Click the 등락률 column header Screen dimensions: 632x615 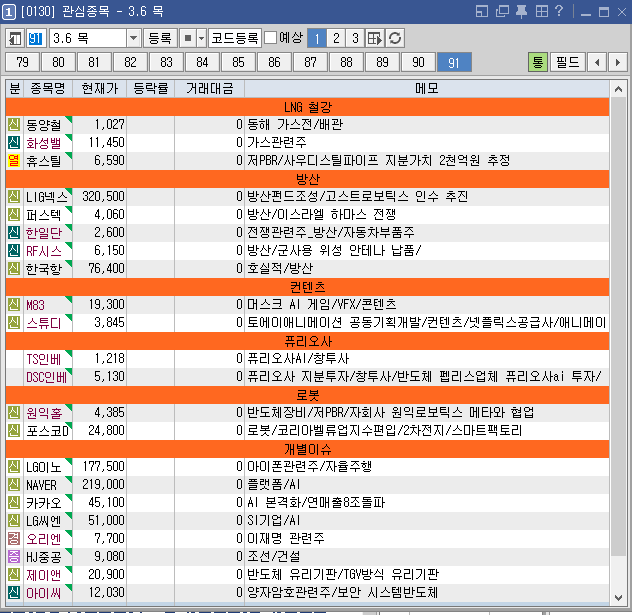tap(151, 88)
